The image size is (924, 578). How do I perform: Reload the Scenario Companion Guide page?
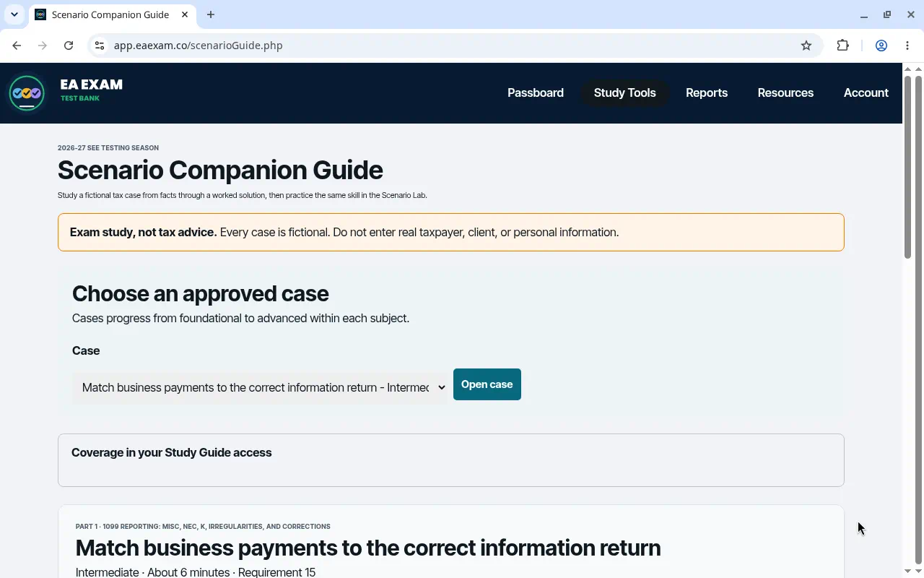pyautogui.click(x=69, y=46)
